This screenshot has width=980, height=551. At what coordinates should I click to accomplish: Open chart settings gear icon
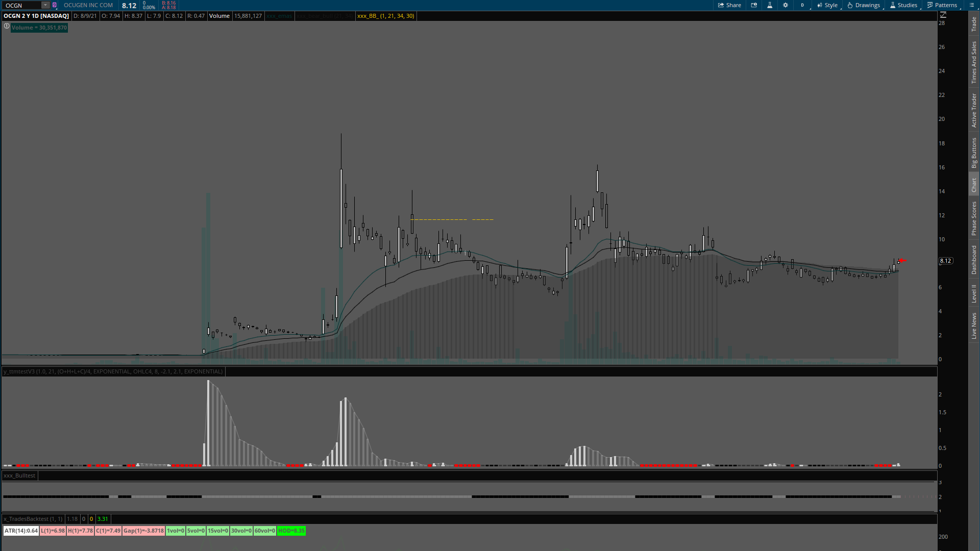pos(786,5)
